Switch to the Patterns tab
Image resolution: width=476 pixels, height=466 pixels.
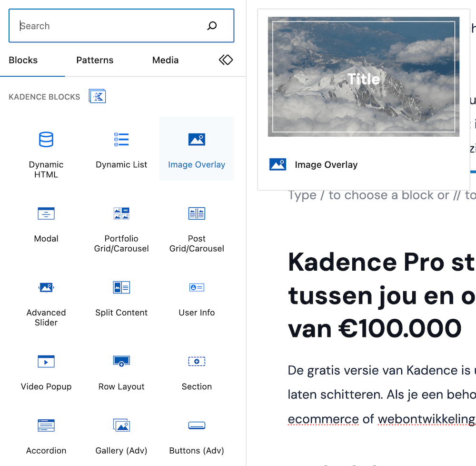point(94,60)
